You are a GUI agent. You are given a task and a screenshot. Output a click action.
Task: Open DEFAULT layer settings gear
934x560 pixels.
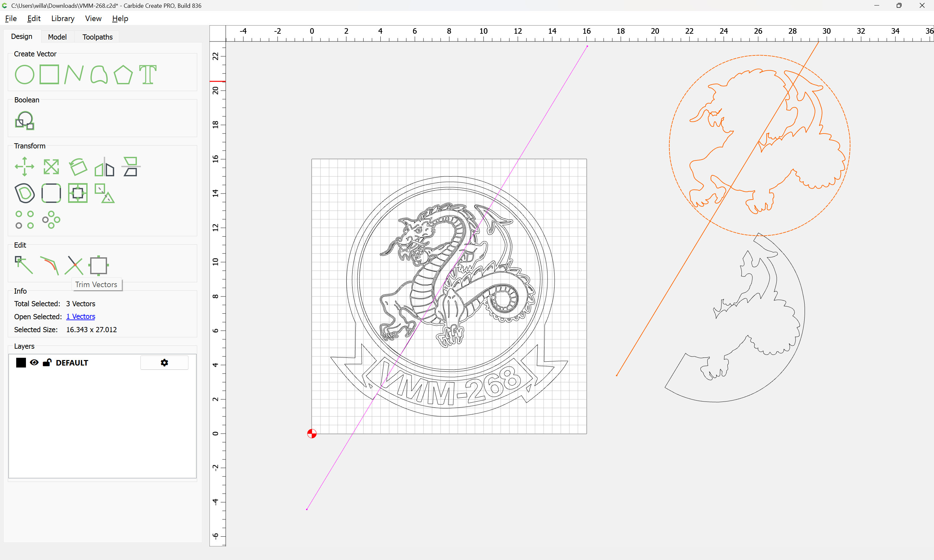pyautogui.click(x=164, y=363)
